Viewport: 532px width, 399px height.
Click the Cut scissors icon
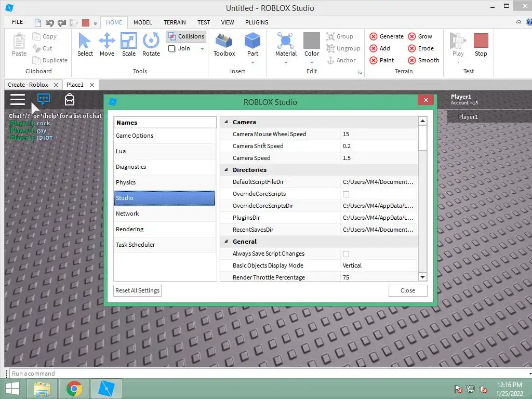pyautogui.click(x=36, y=48)
